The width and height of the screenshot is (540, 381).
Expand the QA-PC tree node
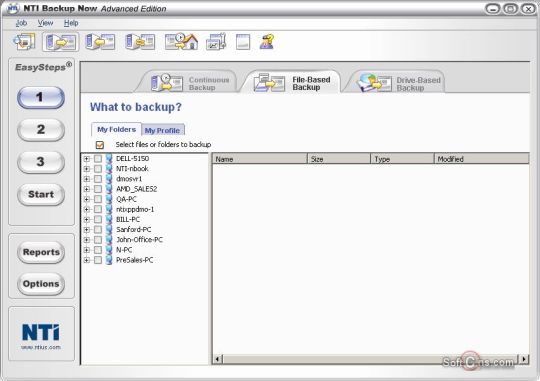pos(87,199)
